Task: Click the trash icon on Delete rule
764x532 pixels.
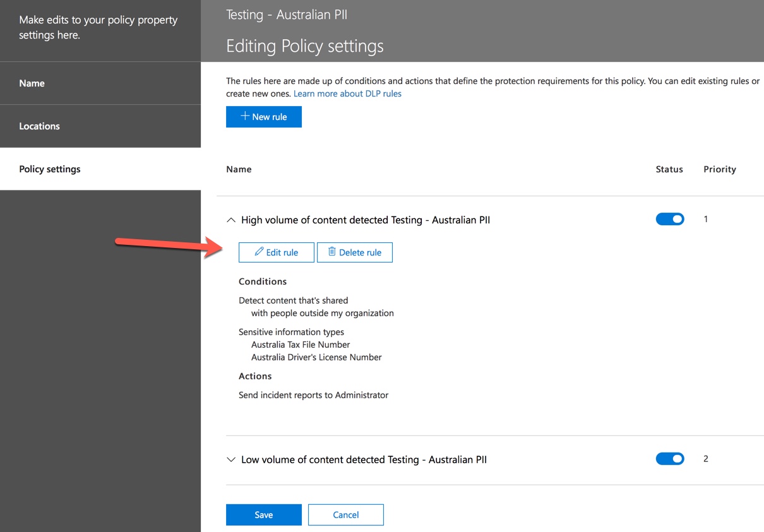Action: point(332,252)
